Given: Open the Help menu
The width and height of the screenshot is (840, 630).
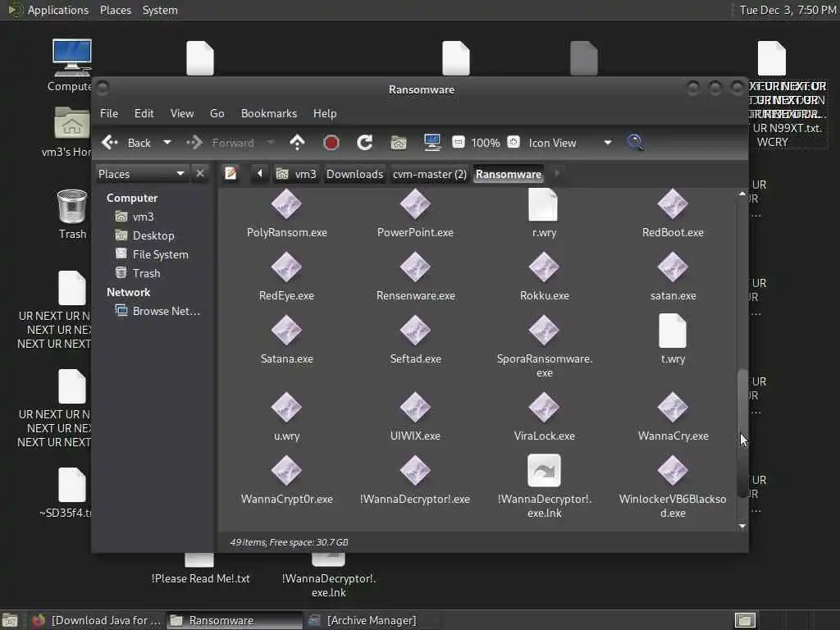Looking at the screenshot, I should (x=325, y=113).
